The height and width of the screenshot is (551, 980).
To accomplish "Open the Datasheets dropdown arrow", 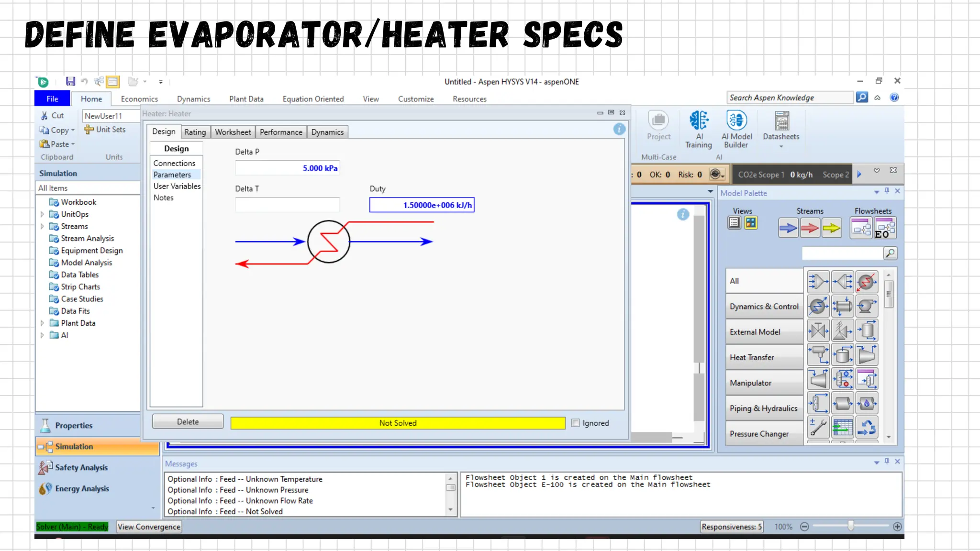I will tap(781, 146).
